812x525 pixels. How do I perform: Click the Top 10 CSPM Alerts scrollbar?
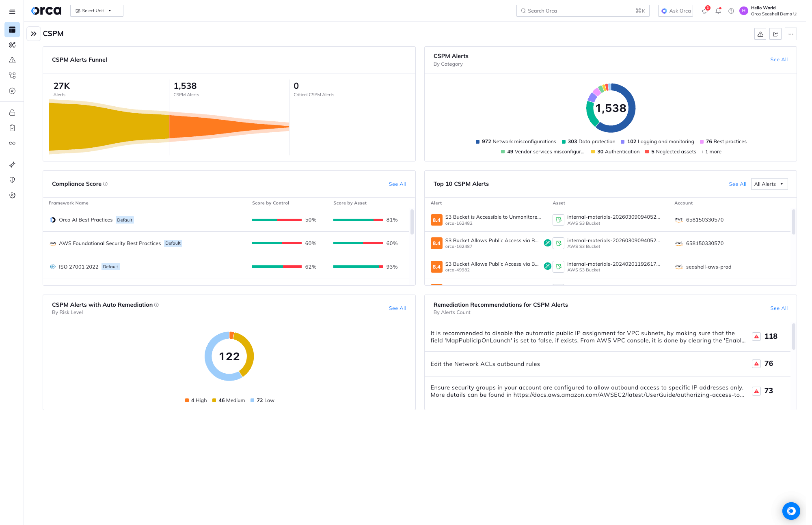pyautogui.click(x=793, y=222)
